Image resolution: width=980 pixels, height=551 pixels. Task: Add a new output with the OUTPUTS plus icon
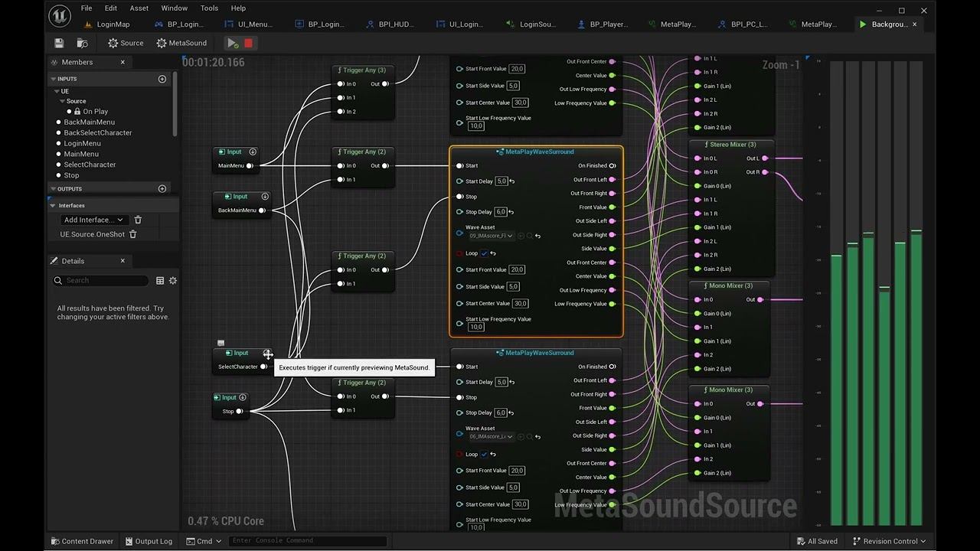point(162,189)
